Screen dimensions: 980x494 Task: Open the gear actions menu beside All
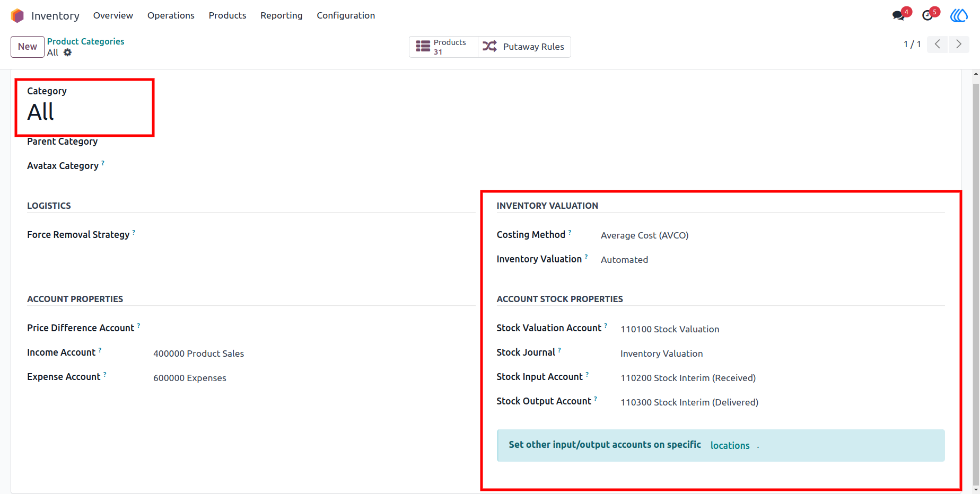tap(67, 52)
